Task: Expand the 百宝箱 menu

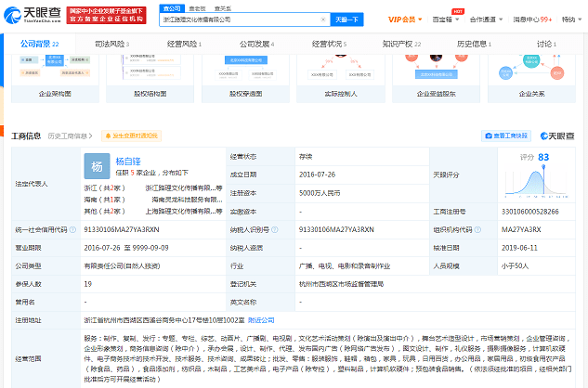Action: tap(446, 19)
